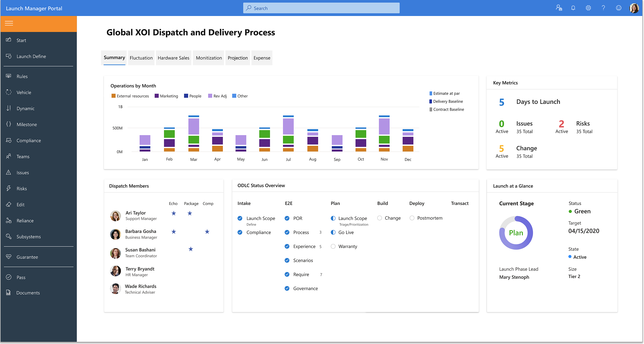Select the Change radio circle under Build

click(380, 218)
